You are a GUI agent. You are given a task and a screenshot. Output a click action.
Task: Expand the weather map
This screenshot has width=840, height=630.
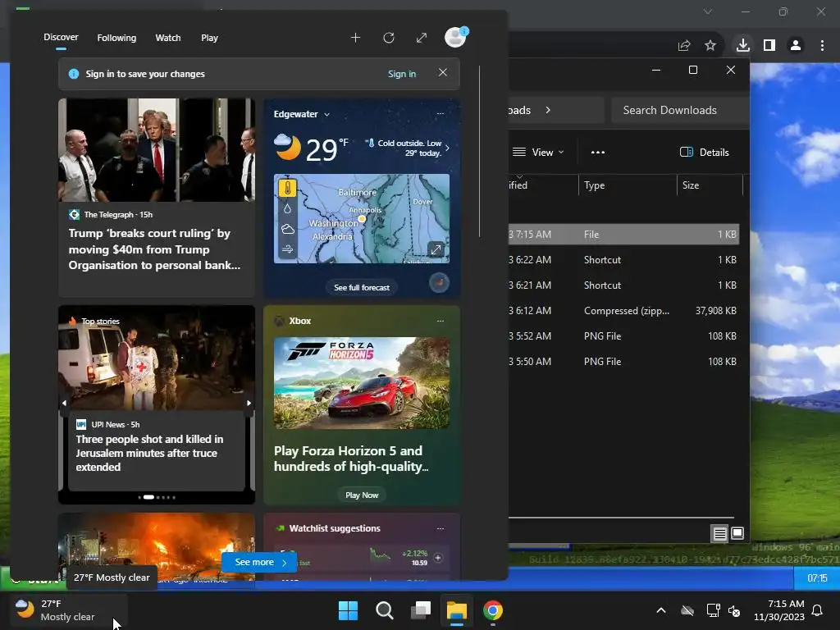(436, 249)
